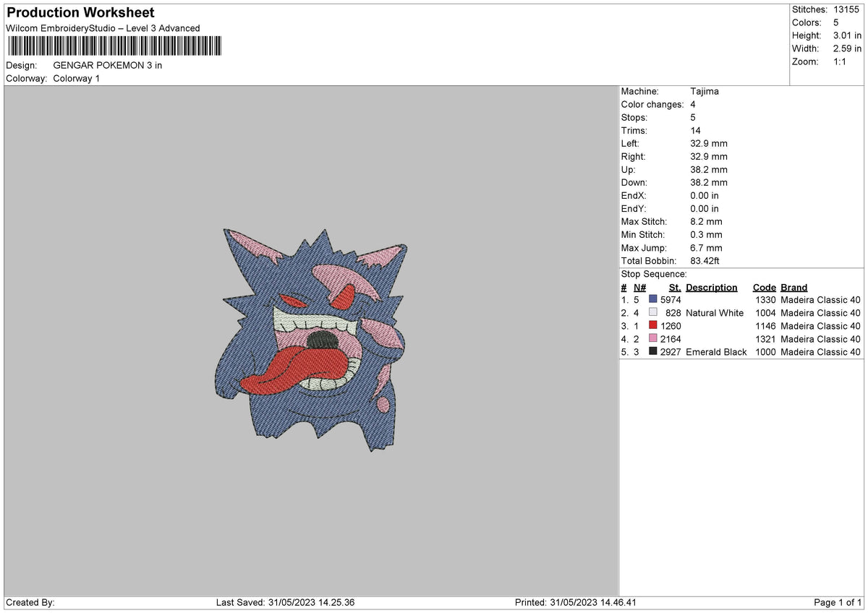Click the Gengar embroidery design preview
This screenshot has height=613, width=868.
click(x=312, y=340)
